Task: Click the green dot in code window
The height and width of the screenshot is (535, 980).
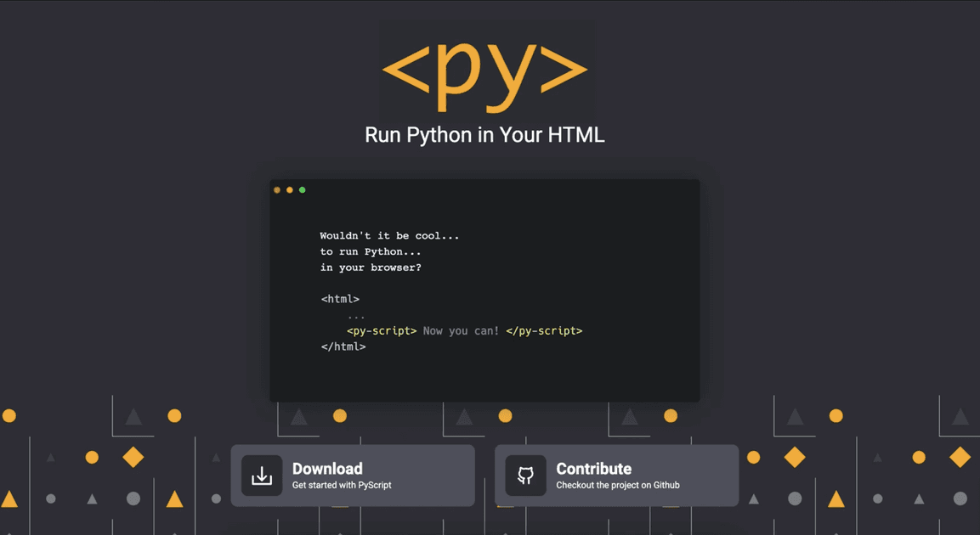Action: (x=303, y=190)
